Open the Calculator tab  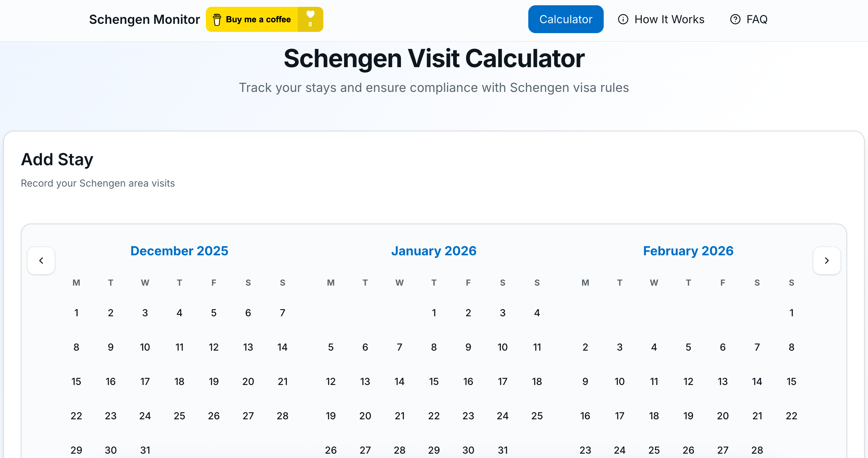(565, 19)
